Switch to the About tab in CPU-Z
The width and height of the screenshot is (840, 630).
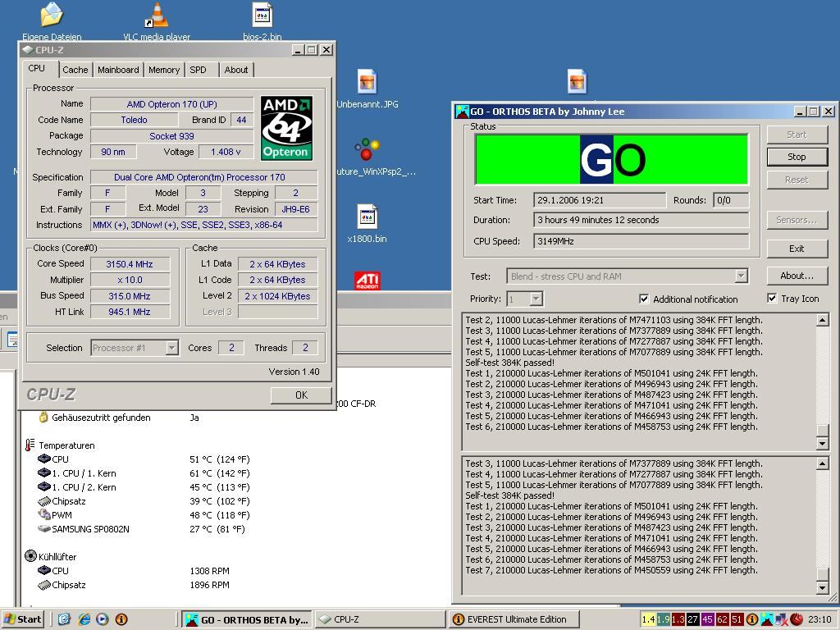[236, 70]
